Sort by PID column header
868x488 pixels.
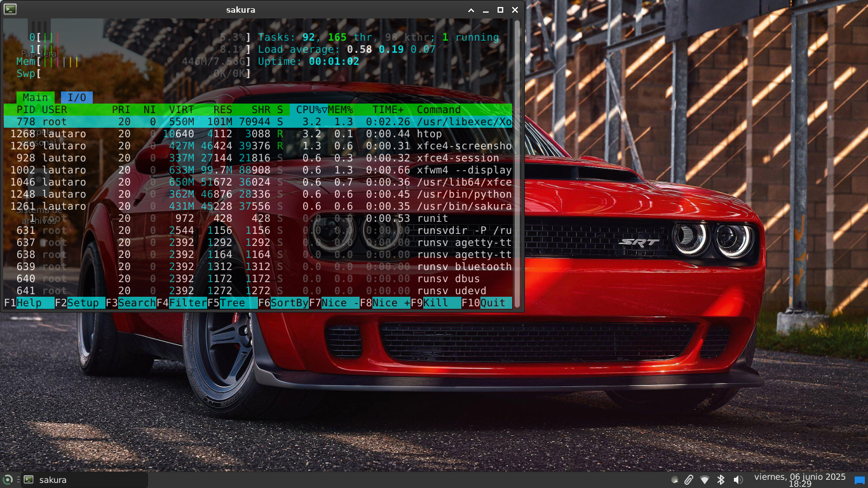(x=26, y=110)
